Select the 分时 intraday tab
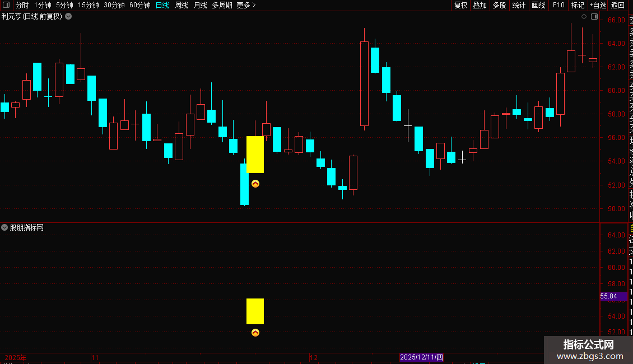 (x=22, y=5)
